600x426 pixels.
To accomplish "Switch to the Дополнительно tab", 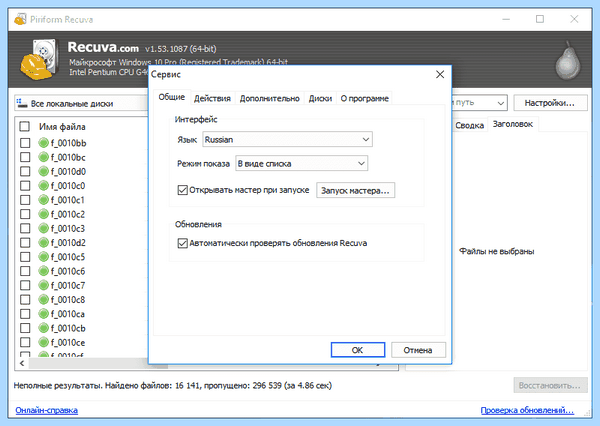I will (269, 98).
